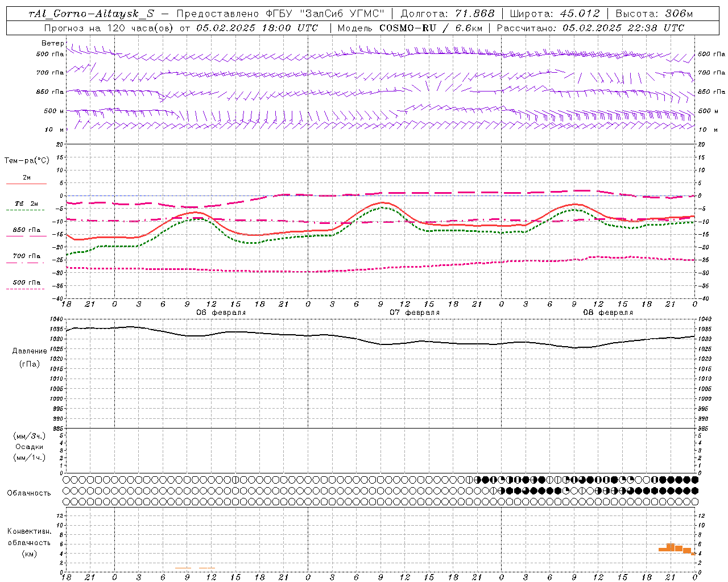
Task: Click the Осадки precipitation label
Action: (x=29, y=447)
